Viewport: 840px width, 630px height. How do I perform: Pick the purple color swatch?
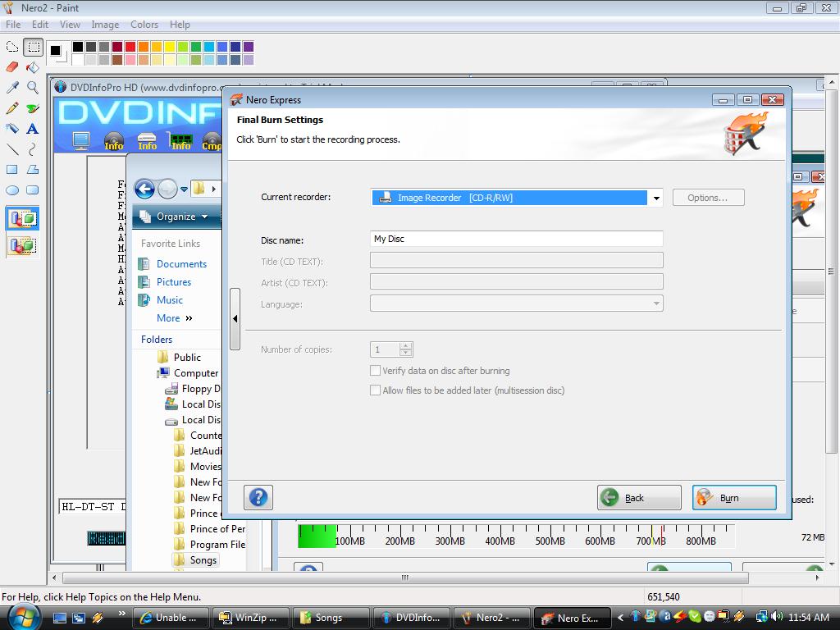[x=248, y=47]
